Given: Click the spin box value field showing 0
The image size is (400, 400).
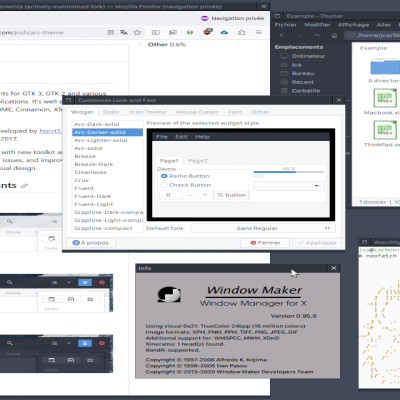Looking at the screenshot, I should pos(171,195).
